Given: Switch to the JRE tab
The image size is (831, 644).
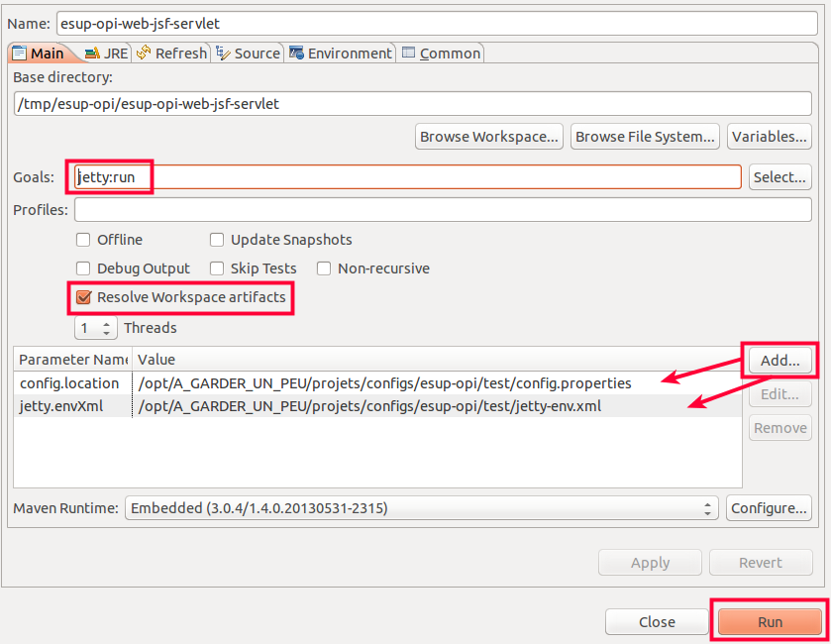Looking at the screenshot, I should coord(106,54).
